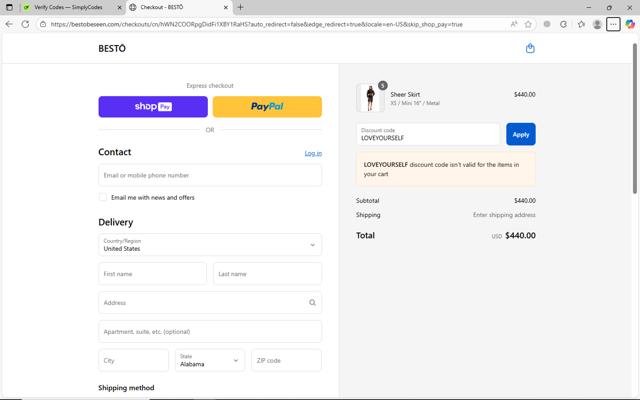Open the favorites list icon
Screen dimensions: 640x400
581,24
